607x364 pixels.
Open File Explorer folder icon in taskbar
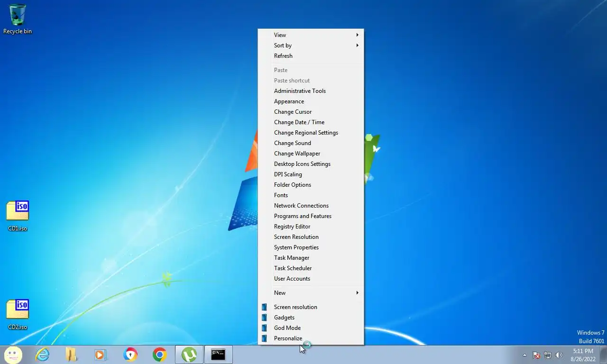(x=71, y=355)
